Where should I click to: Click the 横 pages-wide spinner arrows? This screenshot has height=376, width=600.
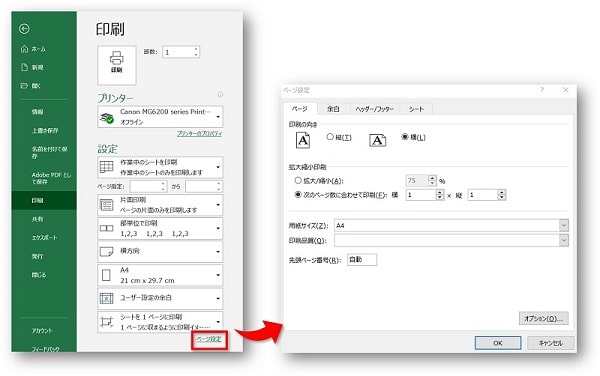tap(440, 195)
